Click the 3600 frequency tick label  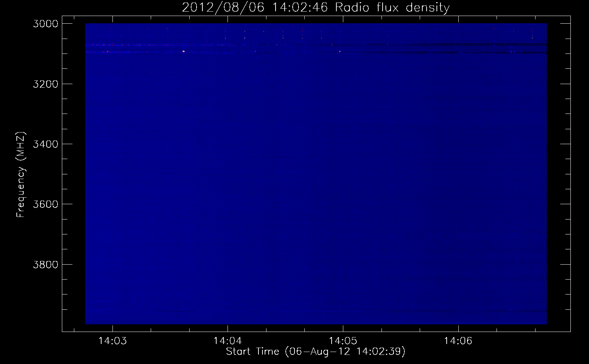click(x=46, y=204)
